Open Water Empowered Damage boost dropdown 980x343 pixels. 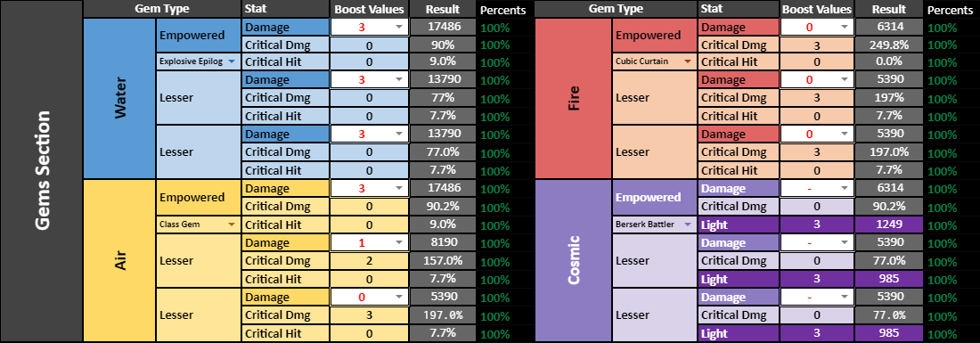tap(399, 27)
